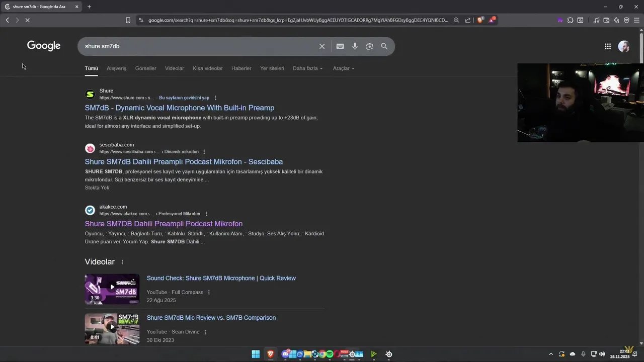644x362 pixels.
Task: Open Brave Wallet icon
Action: [606, 20]
